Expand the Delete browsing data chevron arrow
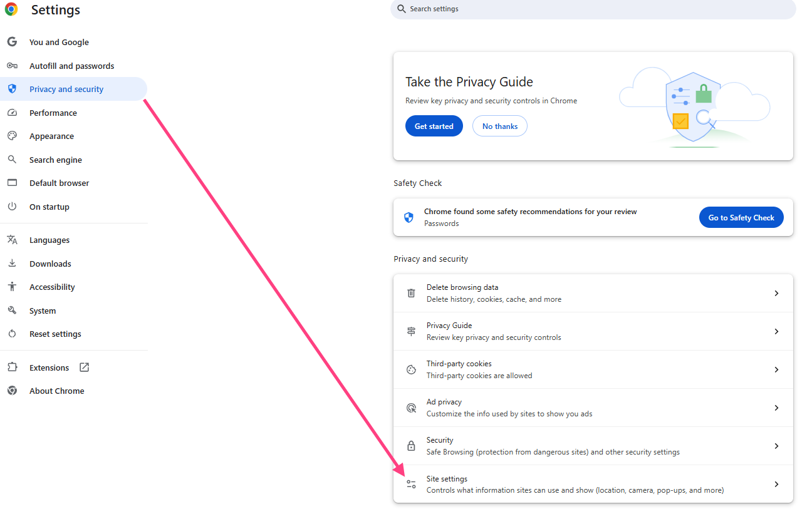Image resolution: width=812 pixels, height=509 pixels. (x=776, y=293)
